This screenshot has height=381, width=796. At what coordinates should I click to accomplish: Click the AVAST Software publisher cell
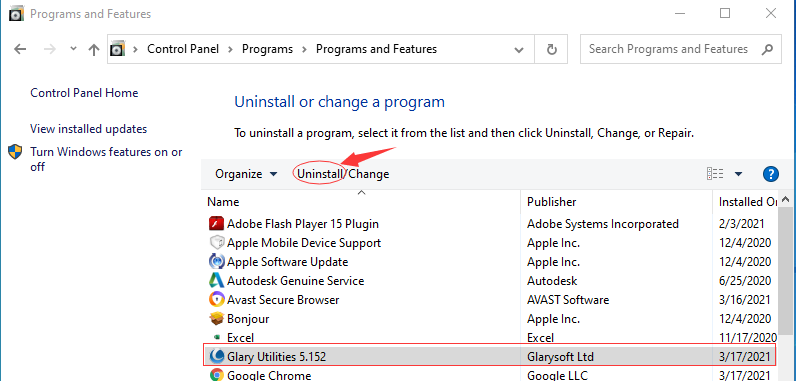click(568, 300)
